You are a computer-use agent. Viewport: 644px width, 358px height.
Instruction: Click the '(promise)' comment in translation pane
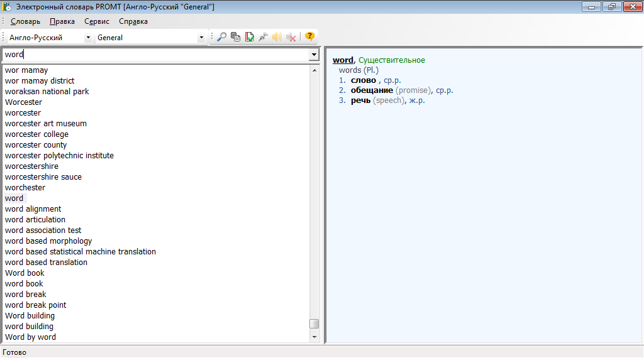coord(413,90)
